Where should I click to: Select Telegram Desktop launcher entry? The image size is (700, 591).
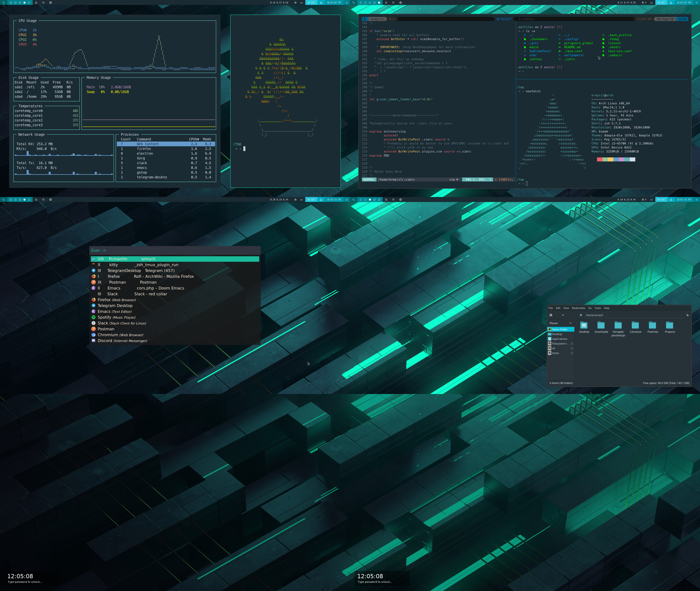click(115, 306)
